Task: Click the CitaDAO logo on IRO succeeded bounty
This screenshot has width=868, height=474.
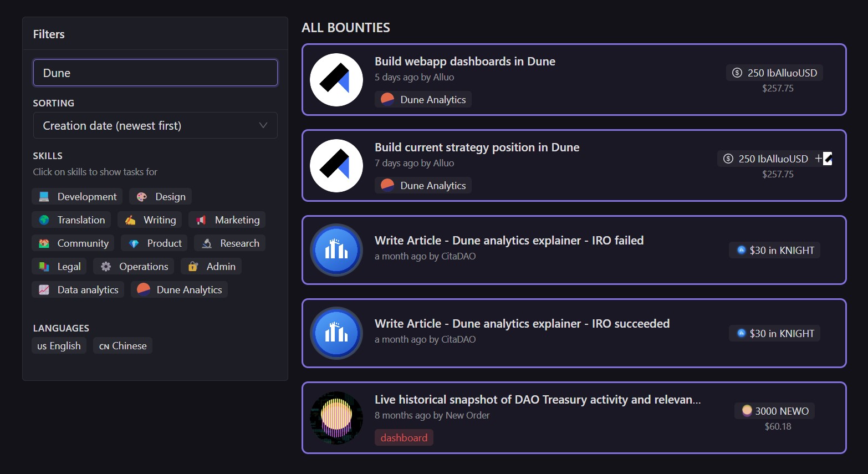Action: coord(336,333)
